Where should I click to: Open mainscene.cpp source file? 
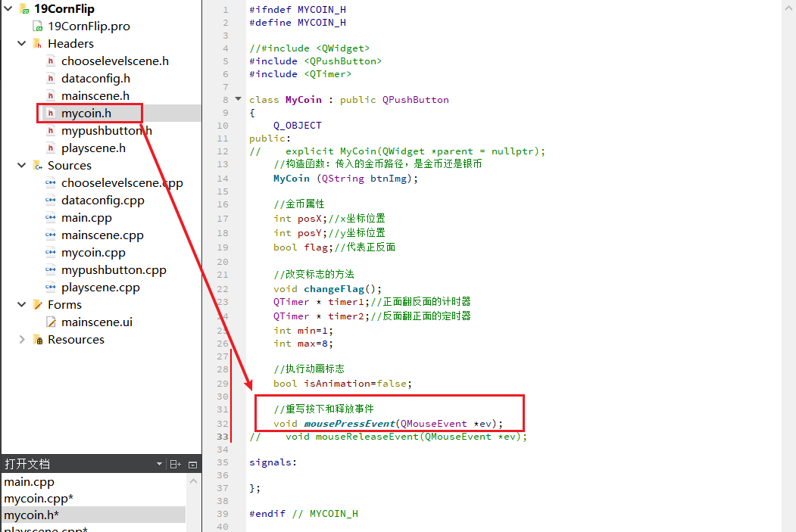click(x=102, y=235)
